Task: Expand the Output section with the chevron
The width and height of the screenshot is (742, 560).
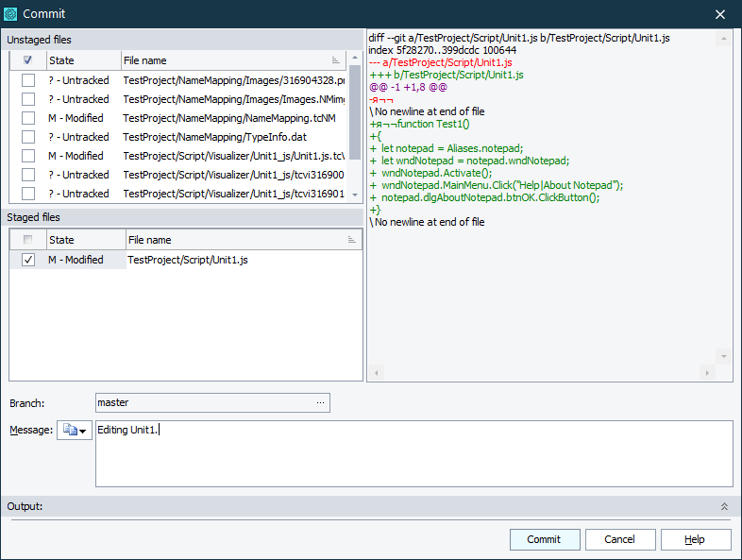Action: tap(724, 507)
